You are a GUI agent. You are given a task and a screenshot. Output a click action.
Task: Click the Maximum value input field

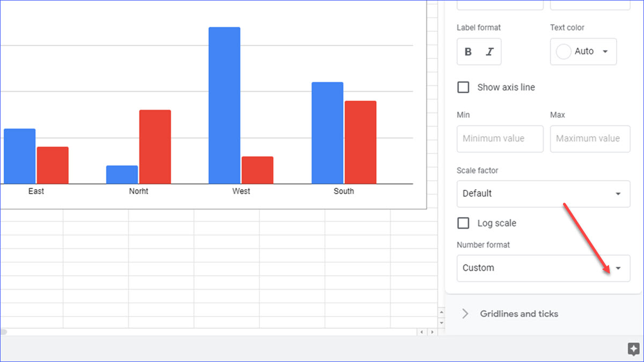pos(590,138)
